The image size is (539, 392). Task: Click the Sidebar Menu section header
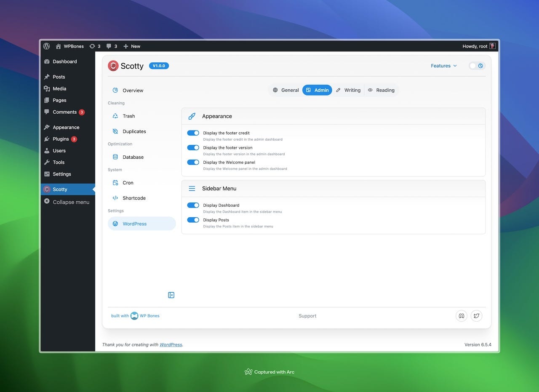pyautogui.click(x=334, y=189)
